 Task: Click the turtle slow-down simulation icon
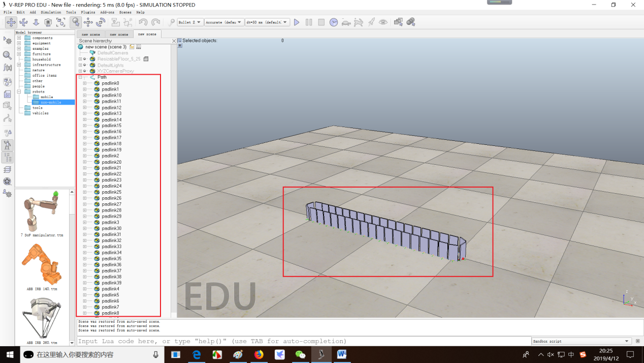tap(346, 22)
